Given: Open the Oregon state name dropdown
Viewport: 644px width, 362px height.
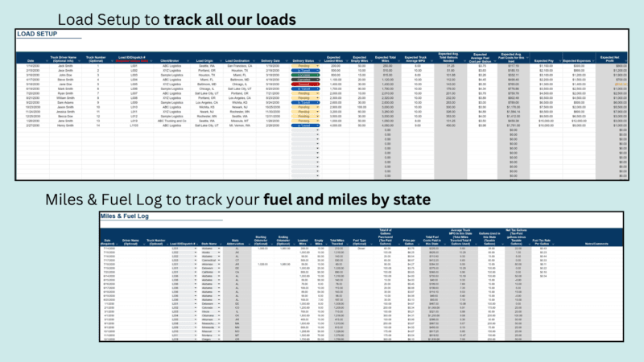Looking at the screenshot, I should coord(219,339).
